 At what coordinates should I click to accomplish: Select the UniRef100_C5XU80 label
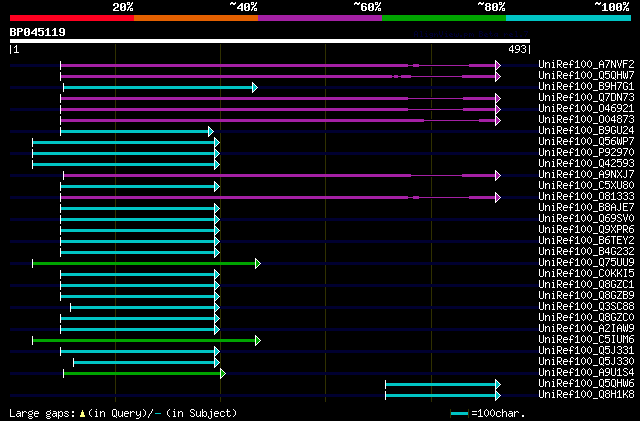(x=586, y=186)
